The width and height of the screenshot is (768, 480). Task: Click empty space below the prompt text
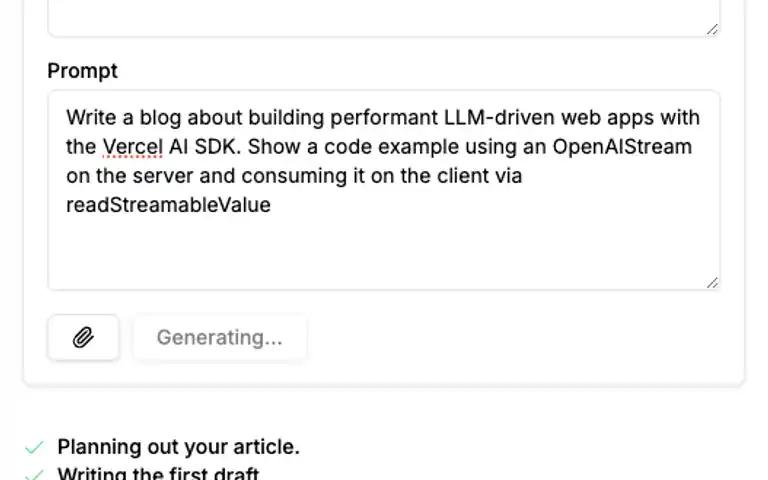click(x=384, y=252)
